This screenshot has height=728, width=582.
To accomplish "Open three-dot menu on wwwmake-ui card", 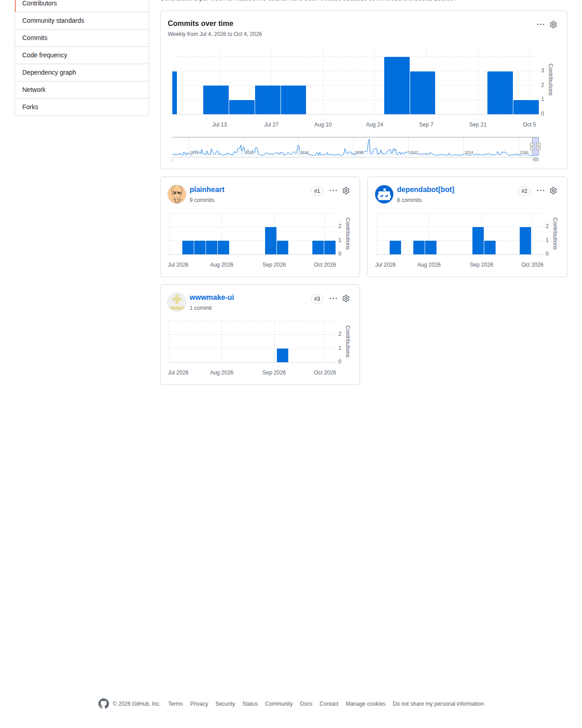I will [333, 298].
